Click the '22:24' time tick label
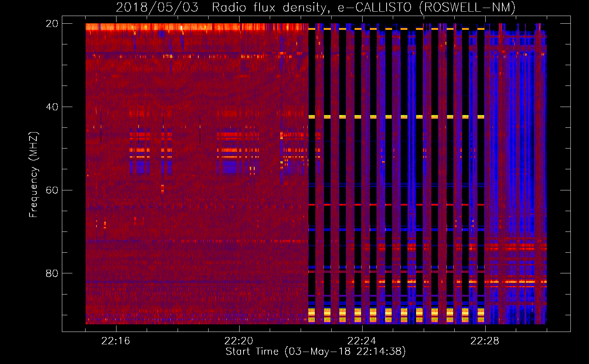The image size is (589, 364). point(362,341)
